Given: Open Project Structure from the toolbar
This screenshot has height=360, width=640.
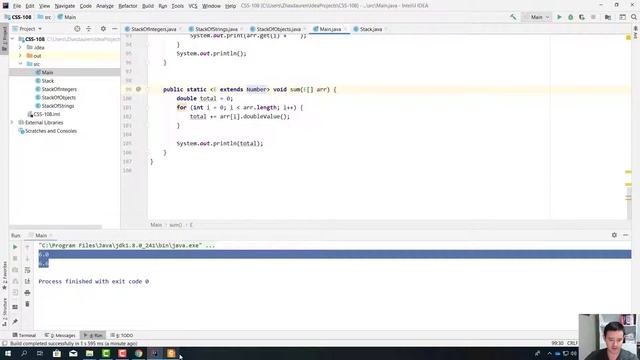Looking at the screenshot, I should coord(608,17).
